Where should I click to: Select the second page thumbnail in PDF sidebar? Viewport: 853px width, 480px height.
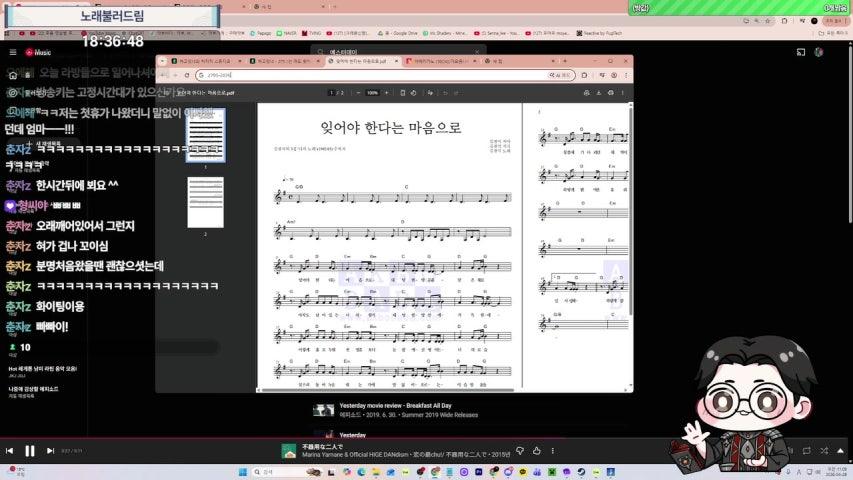[x=205, y=202]
